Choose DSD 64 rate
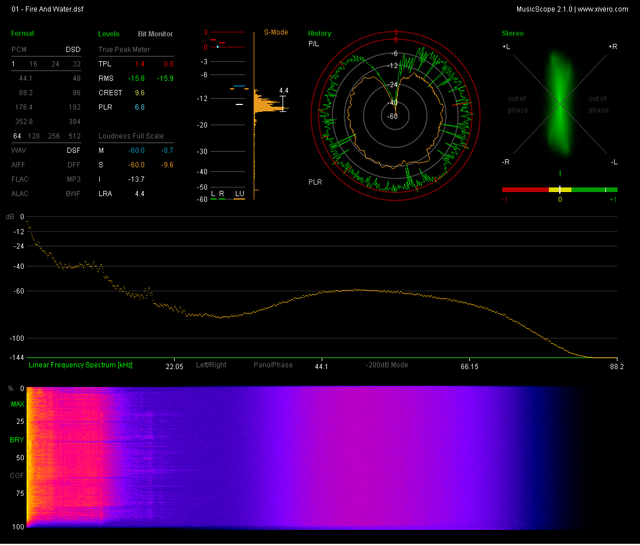Screen dimensions: 640x545 [17, 136]
